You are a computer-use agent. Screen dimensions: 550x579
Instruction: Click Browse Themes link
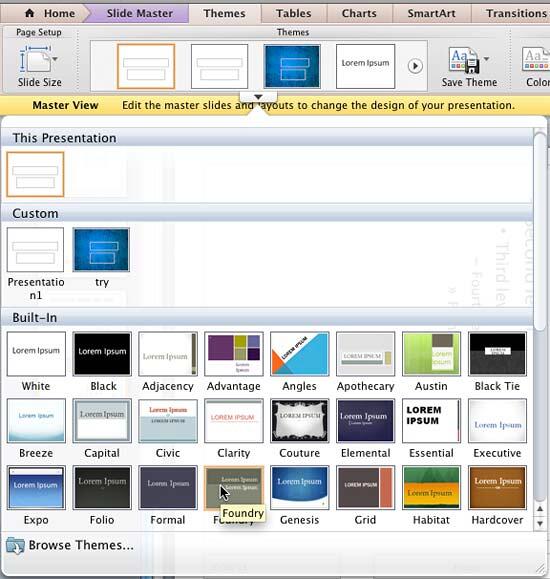(81, 545)
